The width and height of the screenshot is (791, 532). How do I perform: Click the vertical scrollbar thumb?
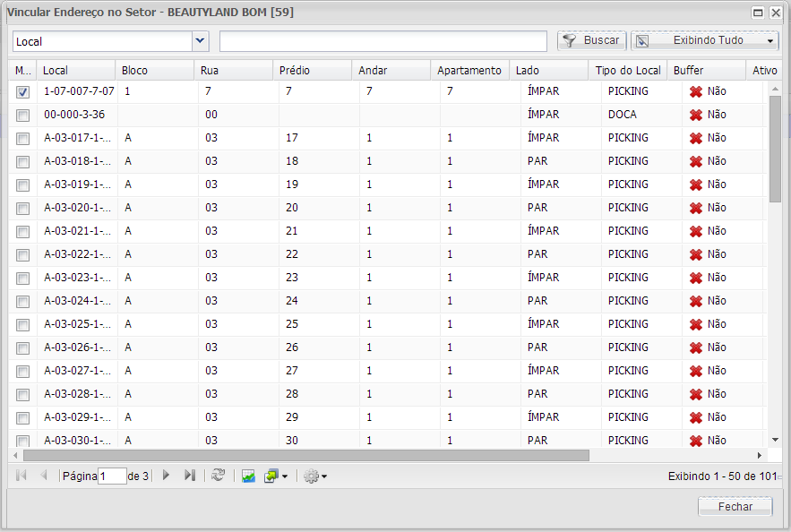(775, 149)
